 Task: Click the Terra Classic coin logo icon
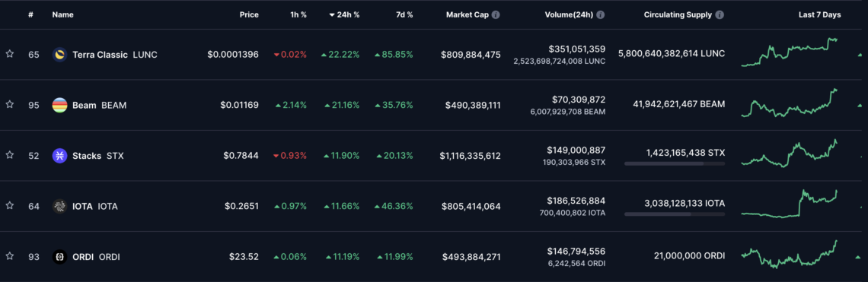pyautogui.click(x=60, y=54)
